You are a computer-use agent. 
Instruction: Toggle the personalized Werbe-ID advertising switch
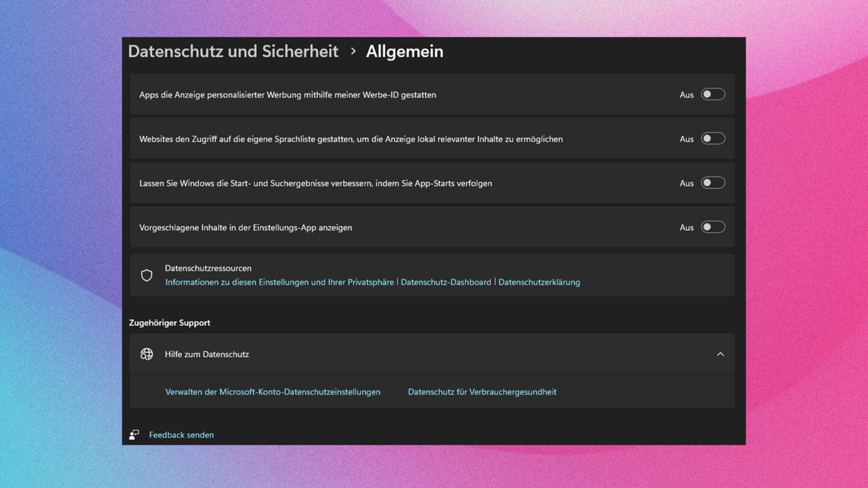pos(712,95)
